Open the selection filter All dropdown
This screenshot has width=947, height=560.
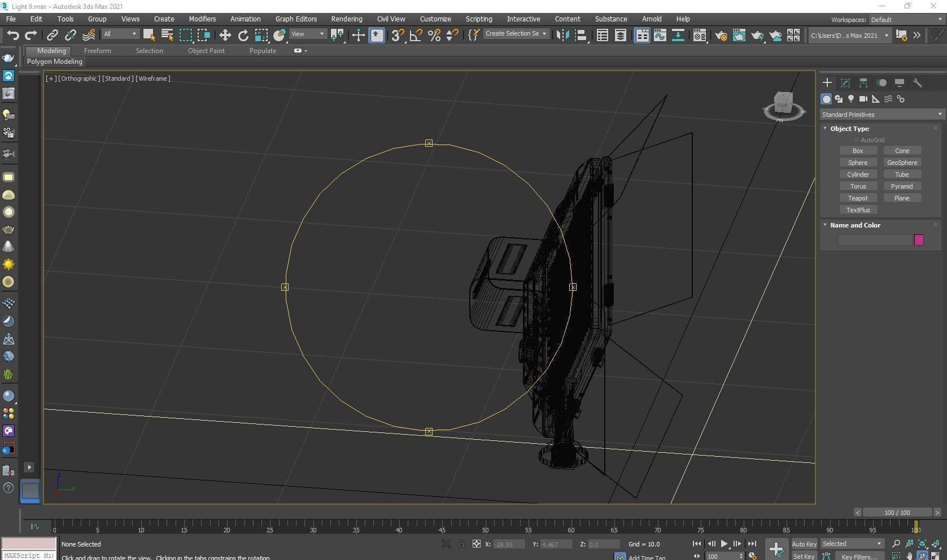point(120,34)
